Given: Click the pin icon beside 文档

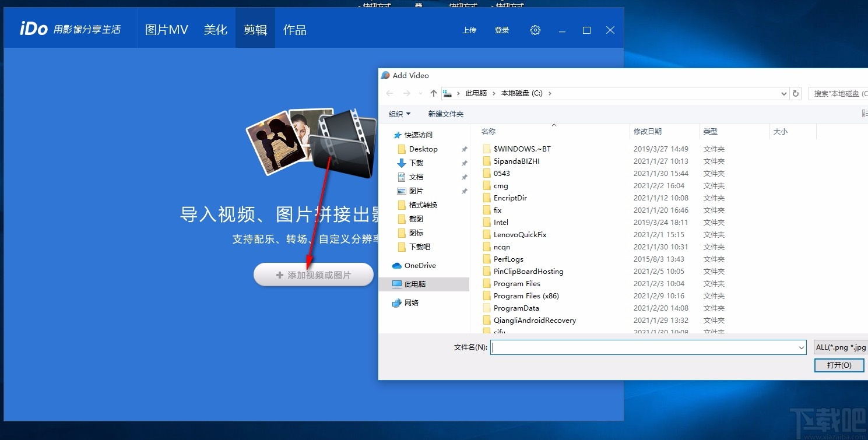Looking at the screenshot, I should pyautogui.click(x=464, y=177).
